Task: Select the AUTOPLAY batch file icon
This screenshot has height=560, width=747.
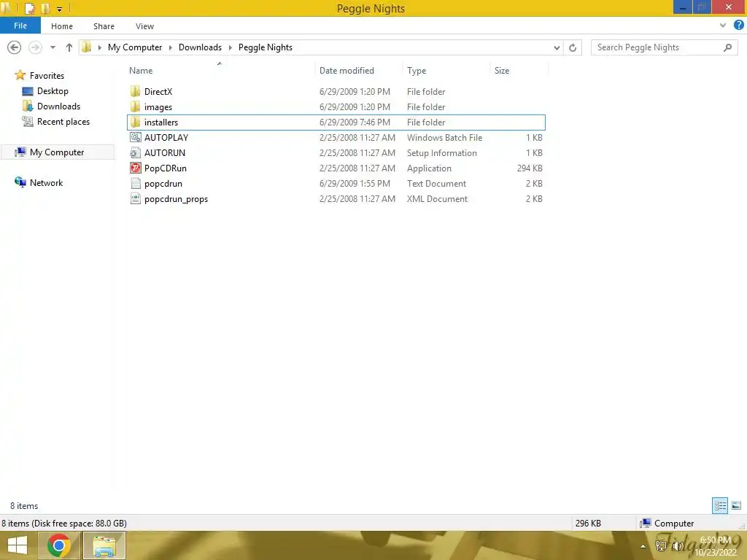Action: [135, 138]
